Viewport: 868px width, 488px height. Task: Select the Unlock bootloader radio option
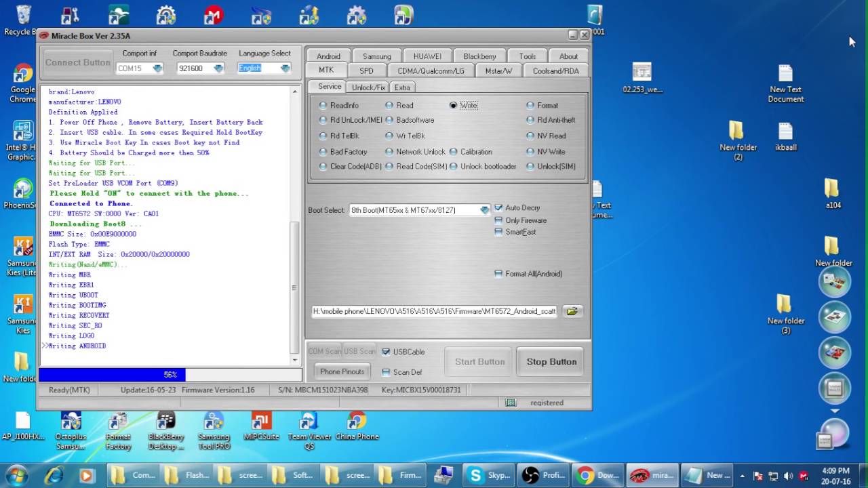point(483,167)
